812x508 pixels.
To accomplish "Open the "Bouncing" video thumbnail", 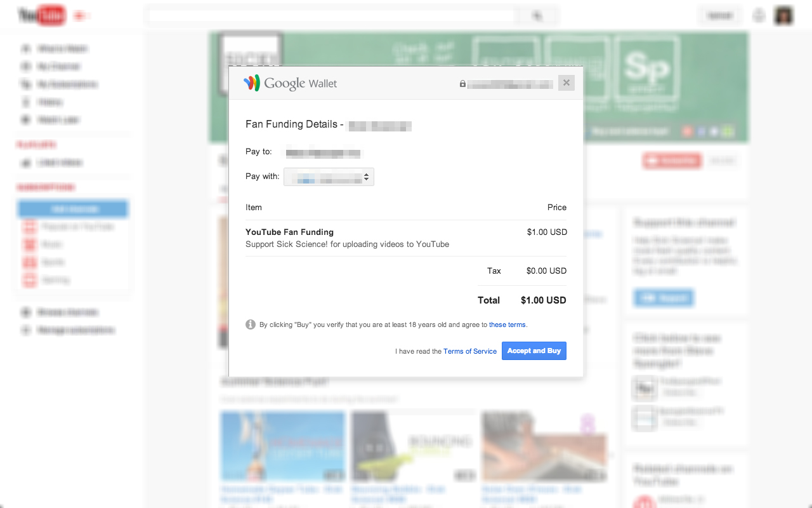I will (413, 446).
